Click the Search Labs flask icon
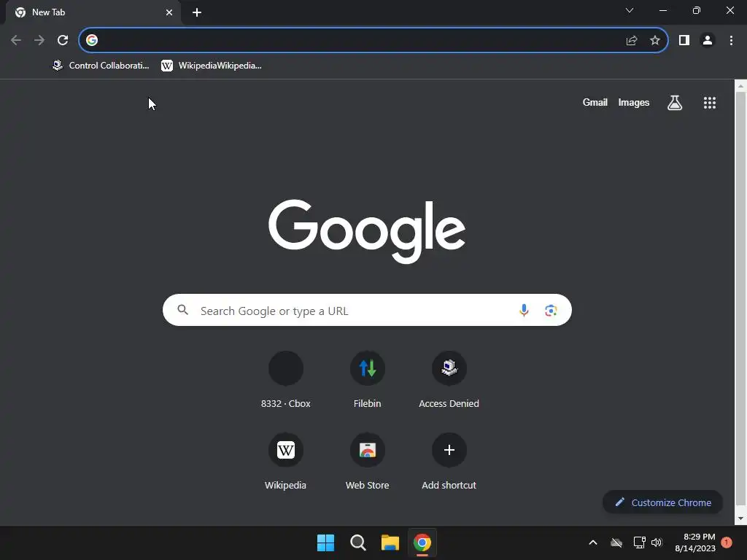 [675, 102]
